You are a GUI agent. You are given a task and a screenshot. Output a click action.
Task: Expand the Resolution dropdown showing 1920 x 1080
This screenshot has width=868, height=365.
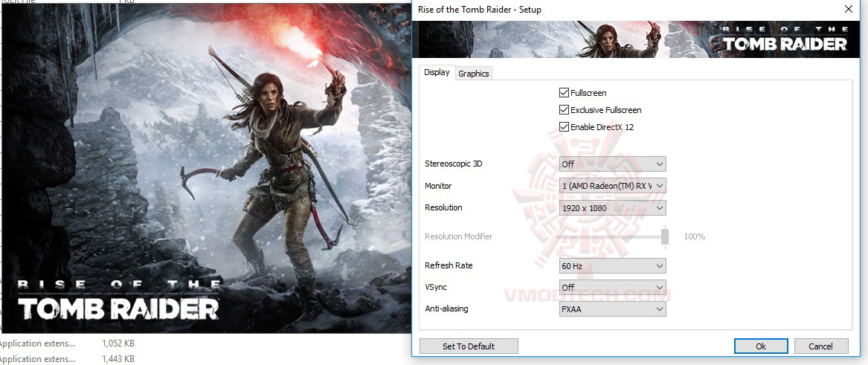[613, 208]
